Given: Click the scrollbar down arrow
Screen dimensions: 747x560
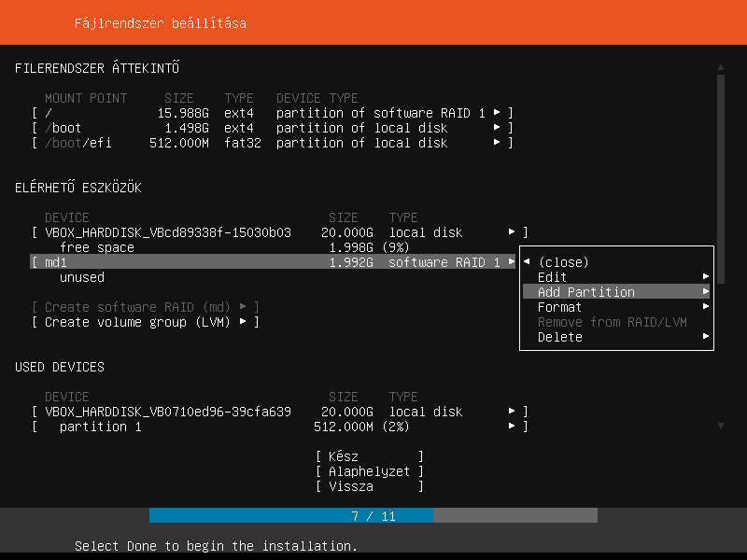Looking at the screenshot, I should 720,426.
